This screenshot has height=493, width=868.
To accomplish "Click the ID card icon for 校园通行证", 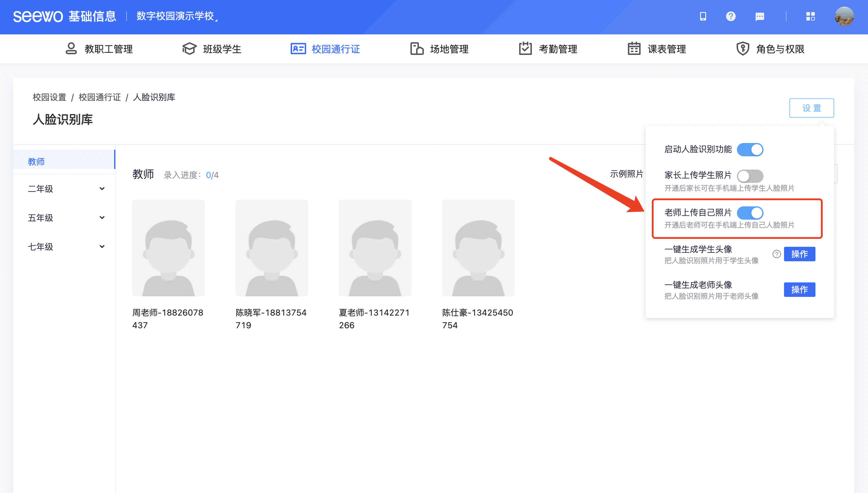I will pyautogui.click(x=298, y=49).
